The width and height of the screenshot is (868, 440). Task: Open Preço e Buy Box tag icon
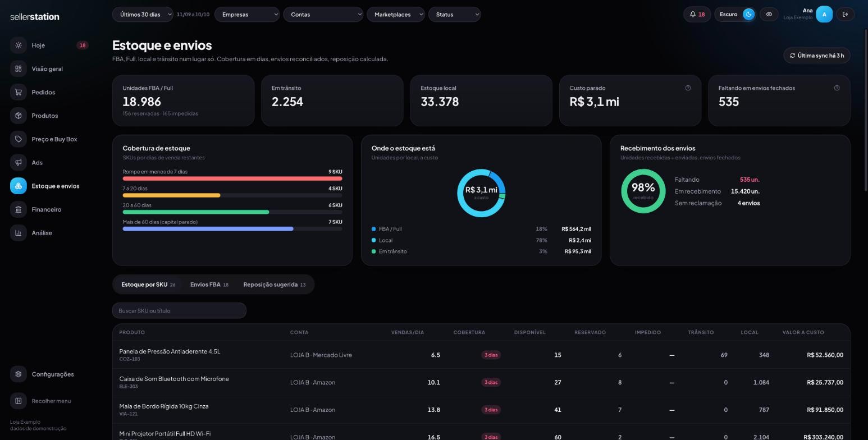pyautogui.click(x=19, y=139)
